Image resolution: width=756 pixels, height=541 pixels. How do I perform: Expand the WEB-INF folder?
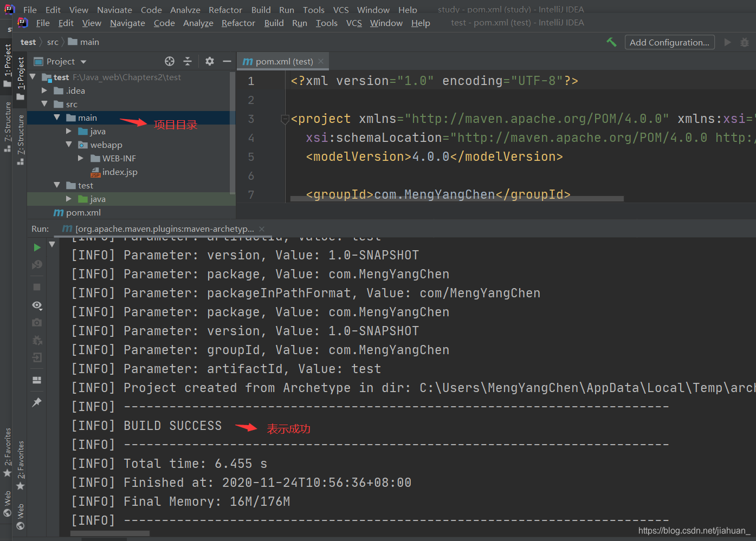[81, 158]
